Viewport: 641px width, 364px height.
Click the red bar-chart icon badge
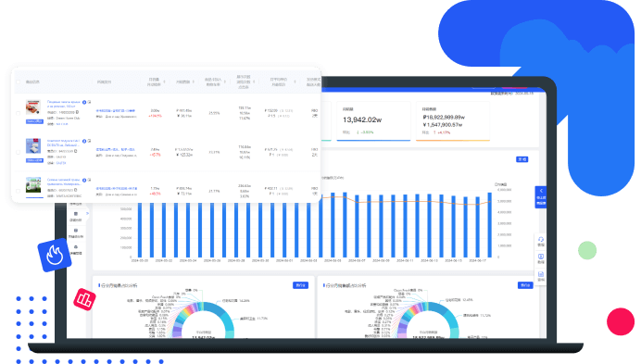(84, 299)
